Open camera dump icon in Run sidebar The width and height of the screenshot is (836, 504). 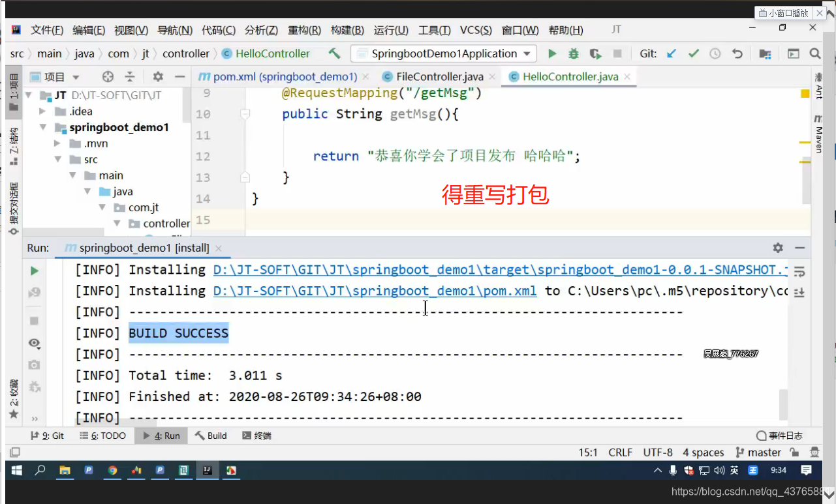click(35, 365)
